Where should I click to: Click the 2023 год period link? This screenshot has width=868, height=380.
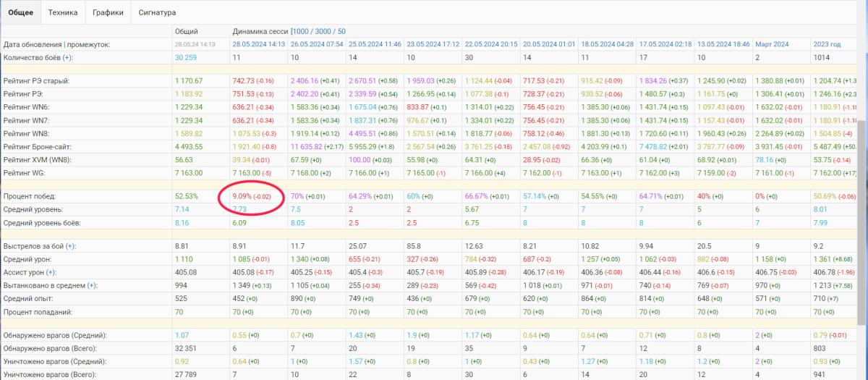click(x=827, y=45)
